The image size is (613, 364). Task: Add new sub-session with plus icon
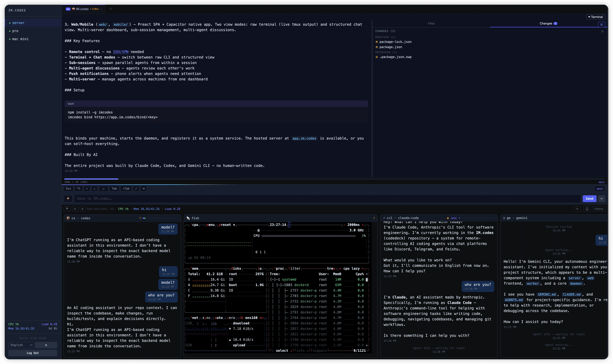[x=577, y=209]
